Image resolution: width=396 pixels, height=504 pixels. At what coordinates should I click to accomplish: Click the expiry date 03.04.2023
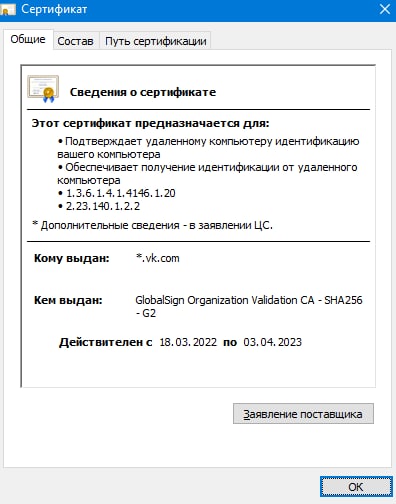click(272, 342)
